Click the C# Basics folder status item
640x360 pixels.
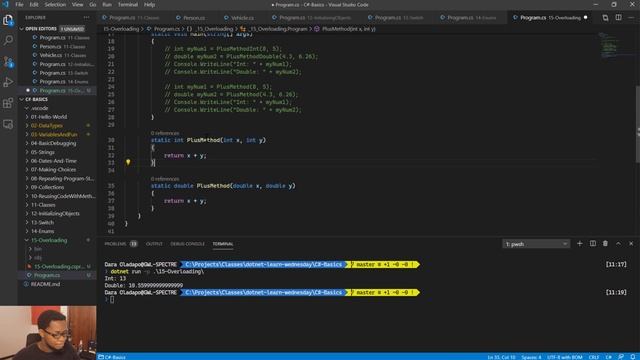click(112, 357)
